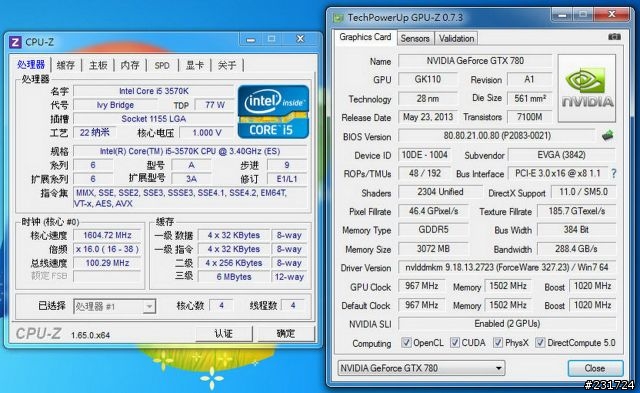Click the Transistors value 7100M
640x393 pixels.
tap(529, 117)
